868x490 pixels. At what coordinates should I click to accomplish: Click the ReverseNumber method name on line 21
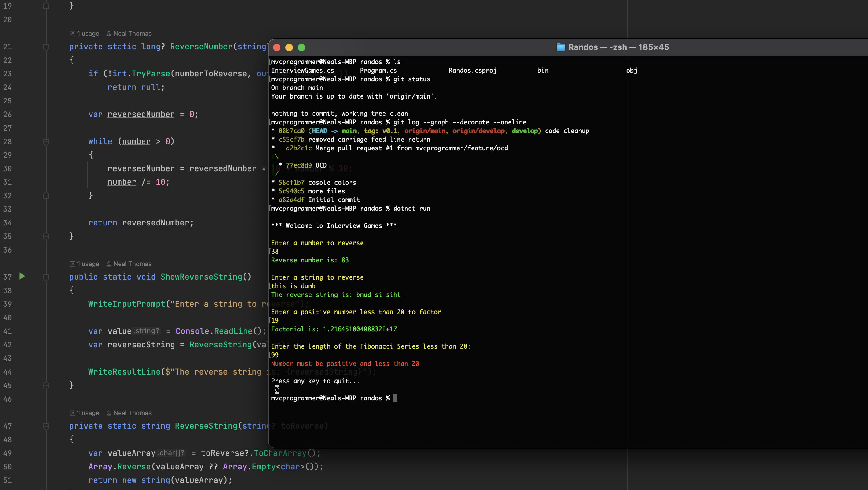(201, 47)
